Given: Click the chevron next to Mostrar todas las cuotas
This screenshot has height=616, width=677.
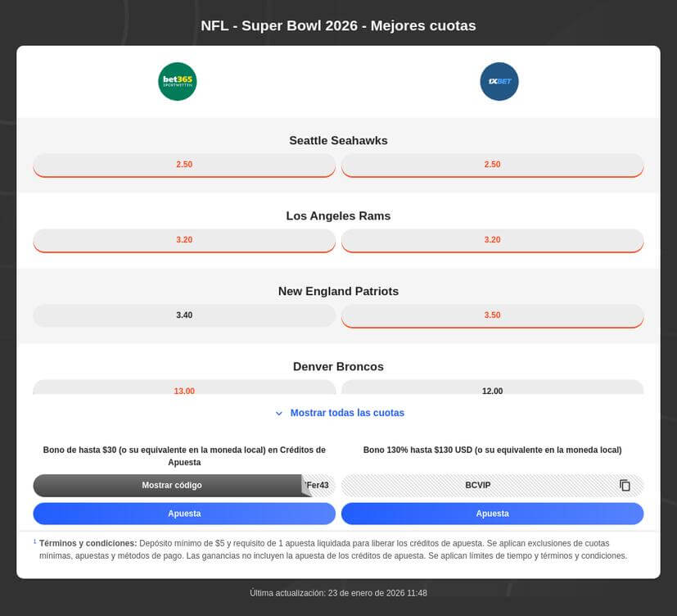Looking at the screenshot, I should point(279,413).
